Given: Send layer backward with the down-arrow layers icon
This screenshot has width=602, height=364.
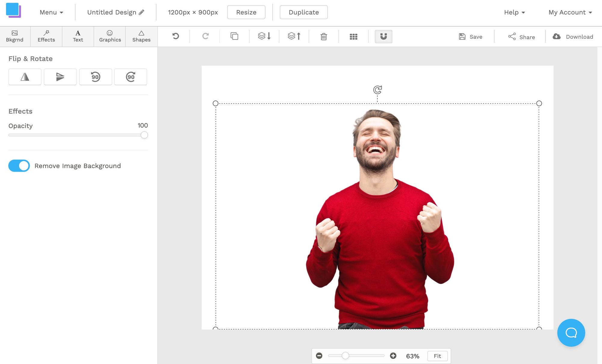Looking at the screenshot, I should coord(264,36).
